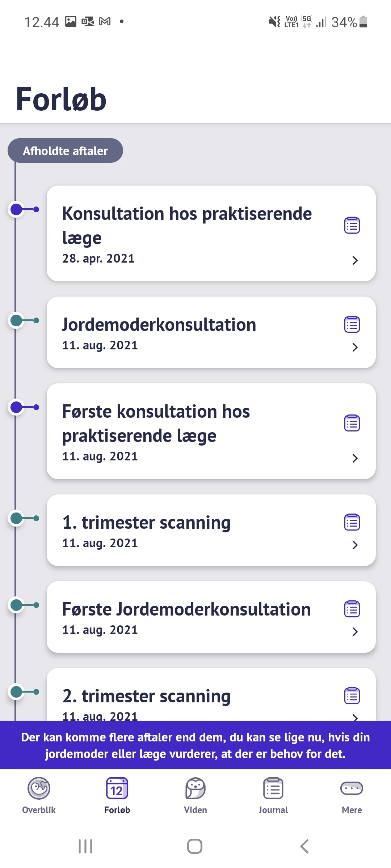Tap clipboard icon on Første Jordemoderkonsultation card
This screenshot has height=868, width=391.
[x=352, y=609]
